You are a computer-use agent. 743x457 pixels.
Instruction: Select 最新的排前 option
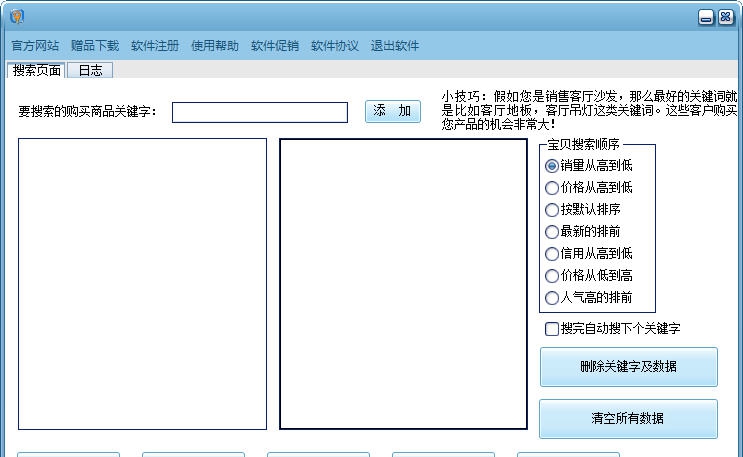pos(583,232)
